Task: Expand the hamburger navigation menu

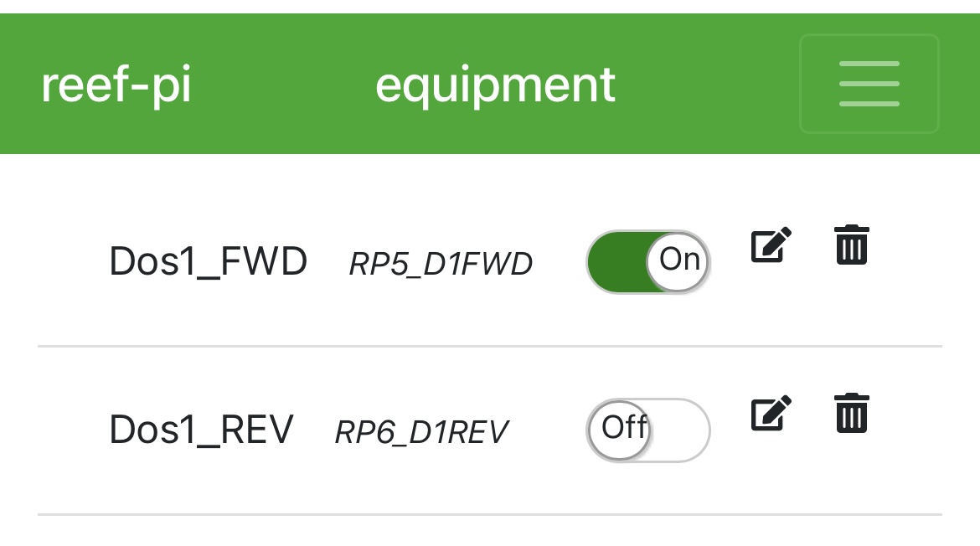Action: pyautogui.click(x=869, y=84)
